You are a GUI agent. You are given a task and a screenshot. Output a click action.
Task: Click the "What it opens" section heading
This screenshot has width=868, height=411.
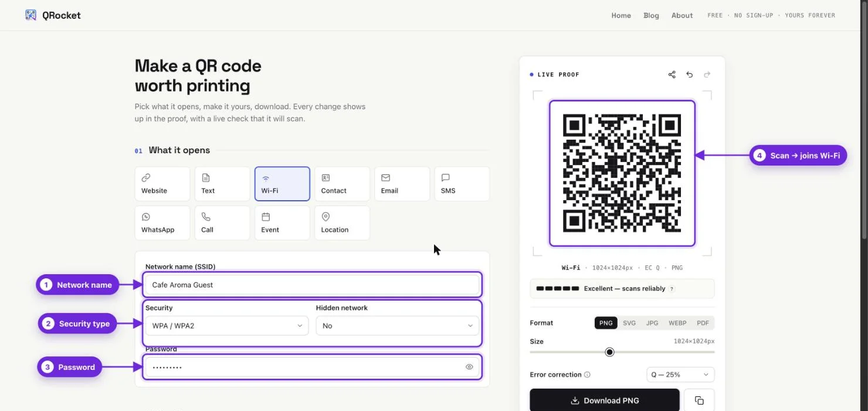[x=179, y=150]
